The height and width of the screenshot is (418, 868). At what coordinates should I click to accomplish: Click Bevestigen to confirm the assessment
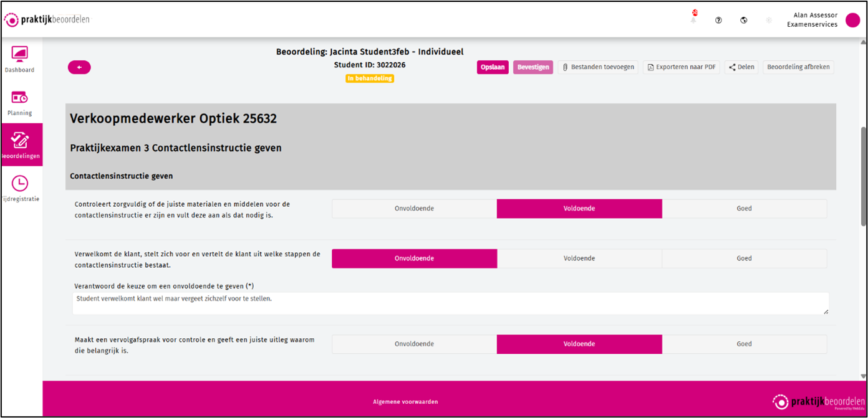coord(533,67)
